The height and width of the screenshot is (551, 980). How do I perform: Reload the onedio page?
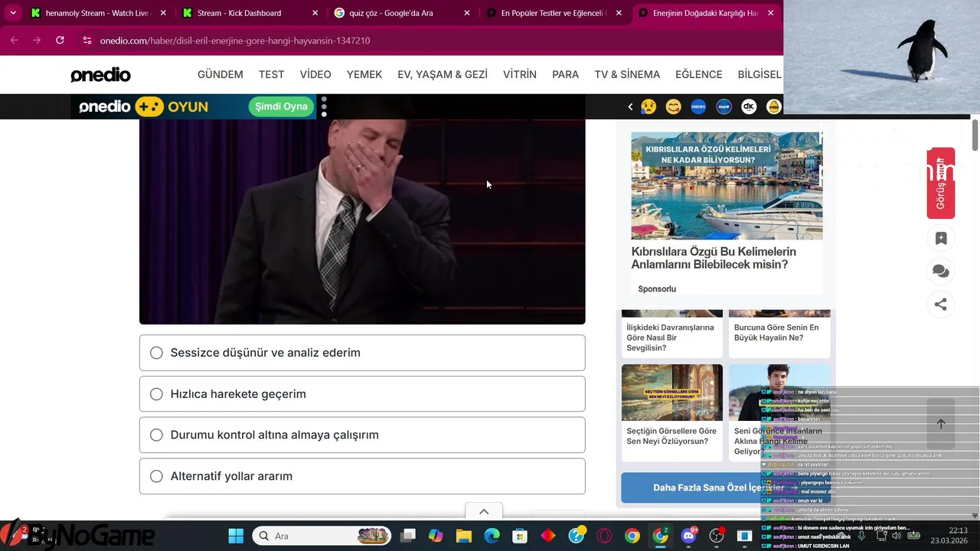[60, 40]
